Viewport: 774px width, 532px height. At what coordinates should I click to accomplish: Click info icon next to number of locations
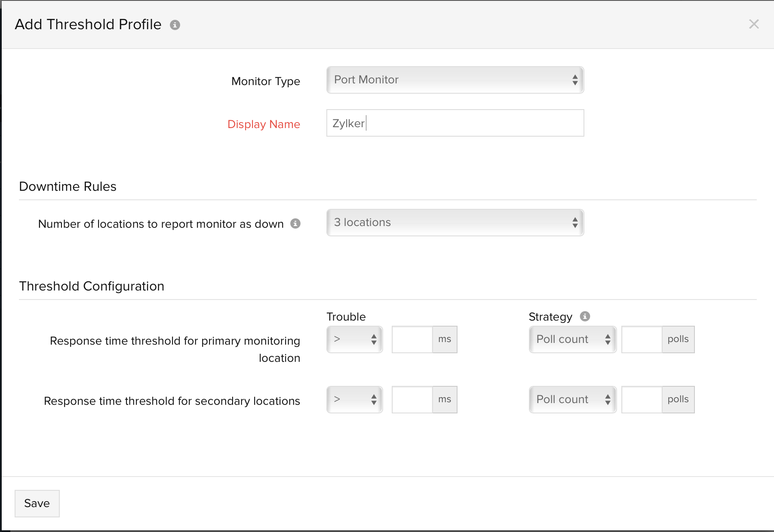[295, 223]
